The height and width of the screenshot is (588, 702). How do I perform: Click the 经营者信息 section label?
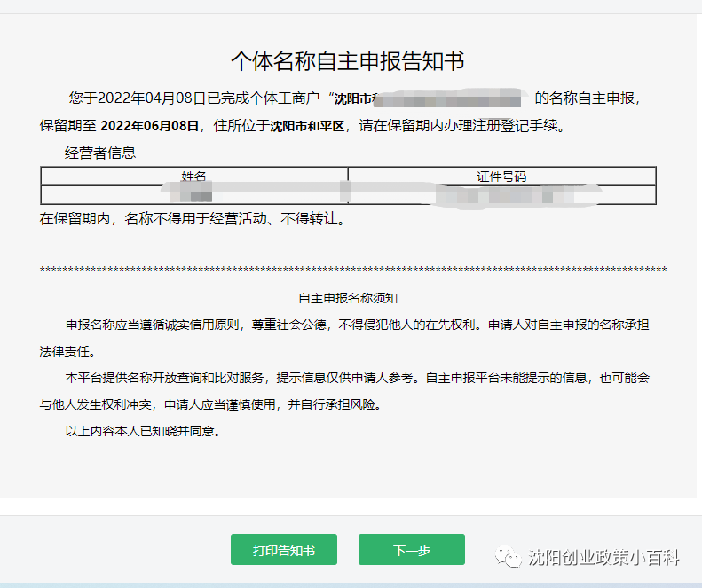(99, 153)
